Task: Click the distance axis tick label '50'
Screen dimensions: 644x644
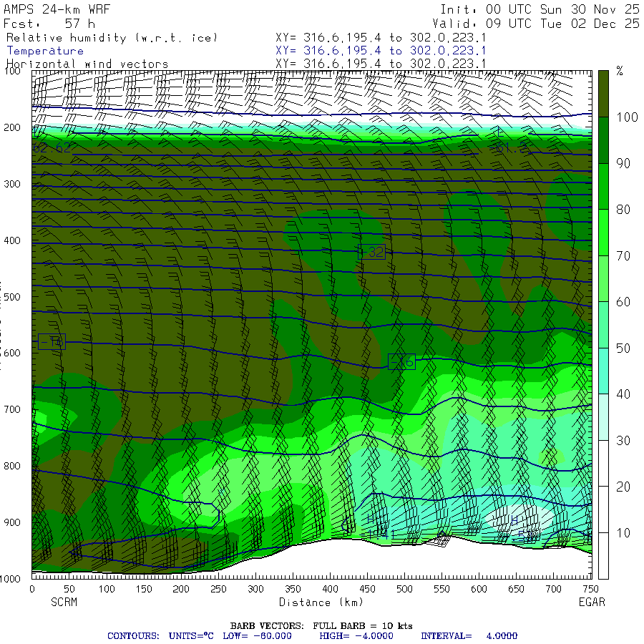Action: tap(69, 589)
